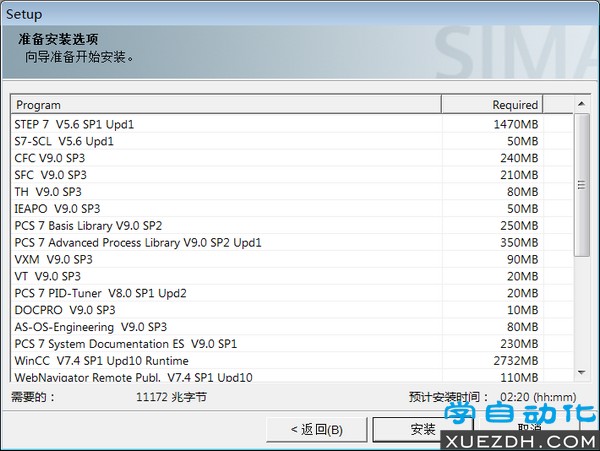The width and height of the screenshot is (600, 451).
Task: Click the 10MB size for DOCPRO
Action: pos(522,310)
